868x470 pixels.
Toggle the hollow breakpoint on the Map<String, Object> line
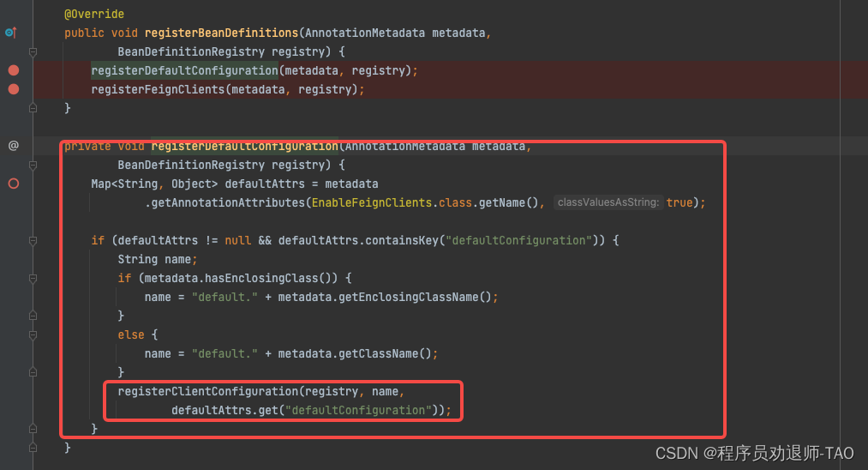(14, 184)
